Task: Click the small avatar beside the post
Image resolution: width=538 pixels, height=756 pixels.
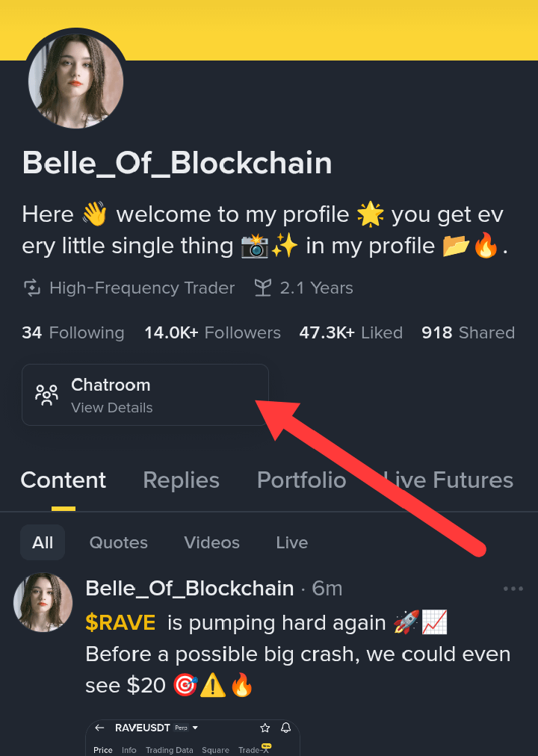Action: pyautogui.click(x=43, y=602)
